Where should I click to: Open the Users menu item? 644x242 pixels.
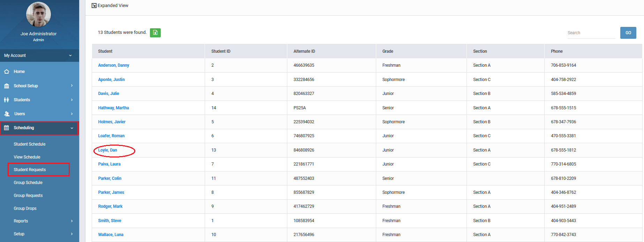pos(20,114)
